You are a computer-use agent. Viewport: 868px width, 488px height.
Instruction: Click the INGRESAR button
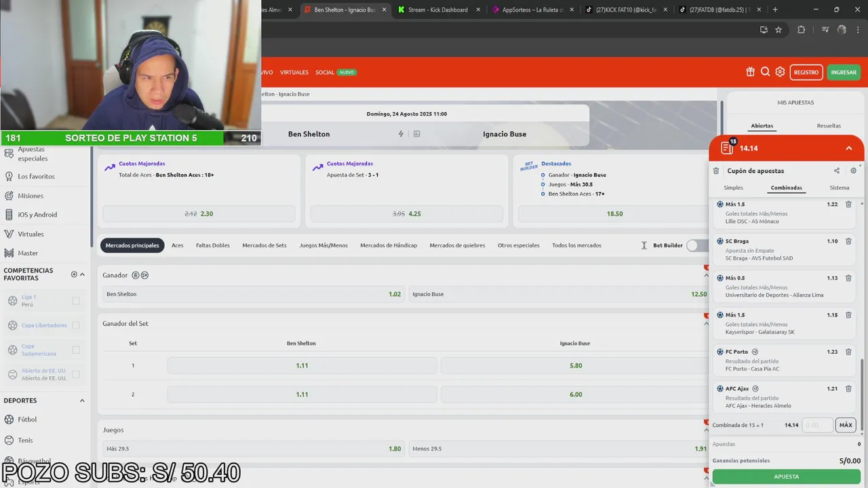pyautogui.click(x=844, y=73)
